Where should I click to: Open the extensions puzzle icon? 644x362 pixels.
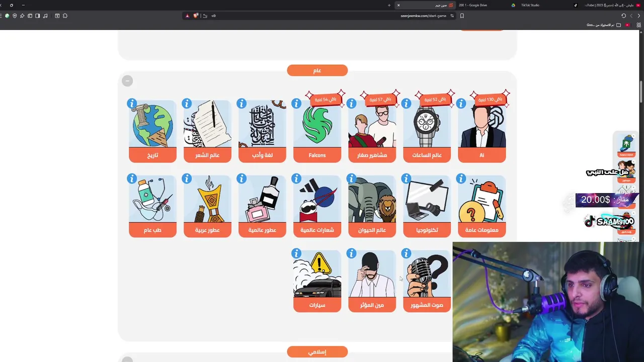pyautogui.click(x=65, y=16)
